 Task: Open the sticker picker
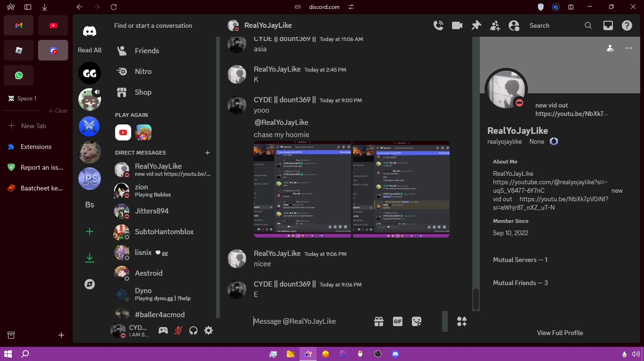(x=417, y=321)
